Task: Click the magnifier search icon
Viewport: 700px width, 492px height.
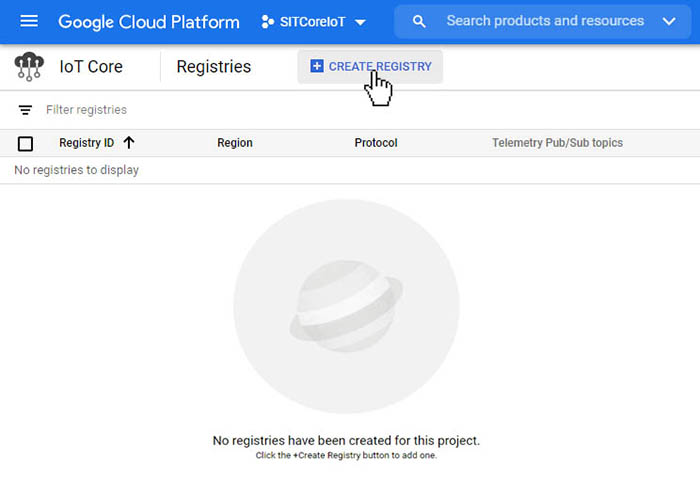Action: (419, 21)
